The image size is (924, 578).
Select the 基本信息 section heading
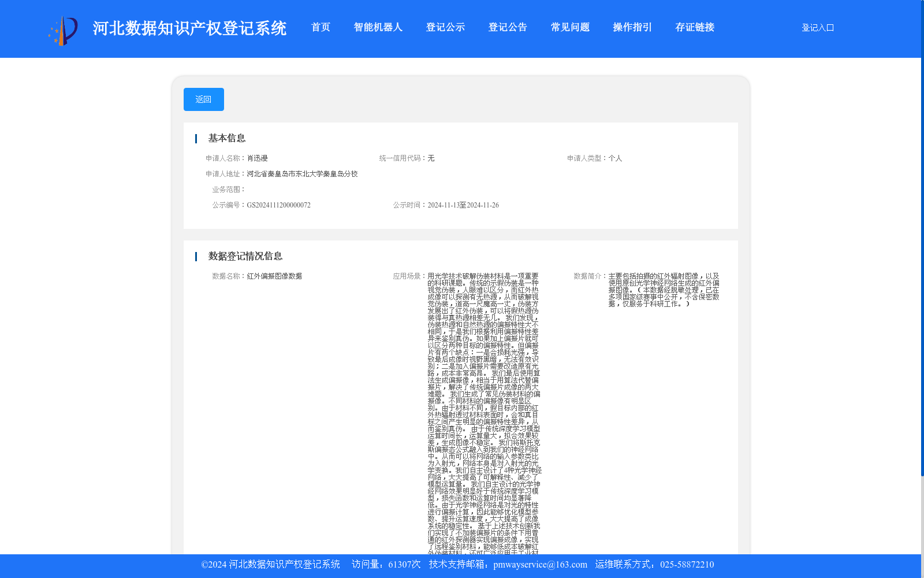pyautogui.click(x=227, y=138)
